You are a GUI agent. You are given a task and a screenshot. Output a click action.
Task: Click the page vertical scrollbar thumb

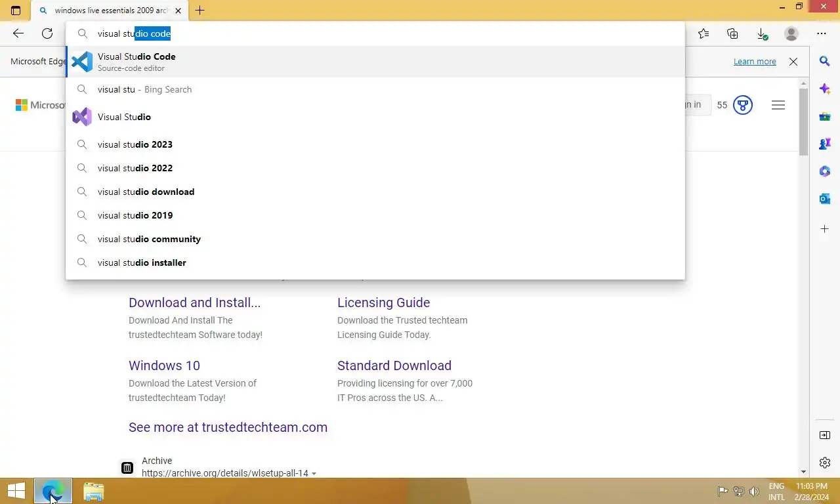pyautogui.click(x=803, y=122)
